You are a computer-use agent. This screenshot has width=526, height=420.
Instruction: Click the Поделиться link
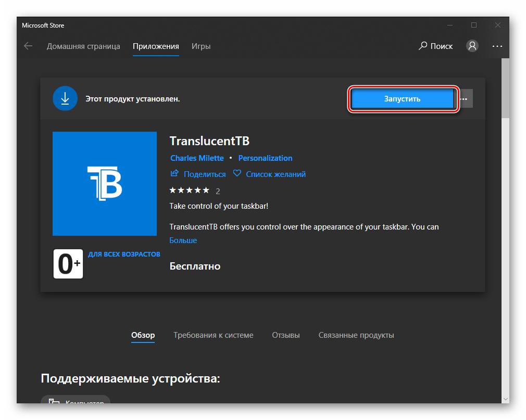(205, 174)
